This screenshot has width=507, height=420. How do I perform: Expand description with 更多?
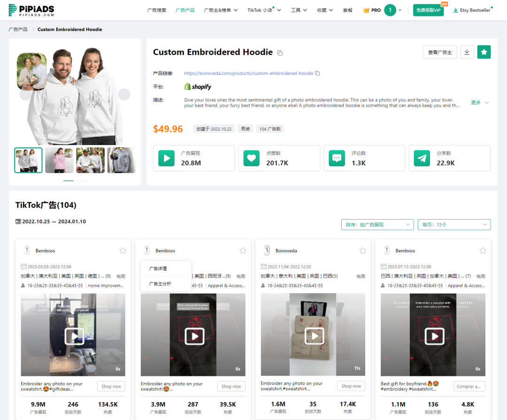480,102
